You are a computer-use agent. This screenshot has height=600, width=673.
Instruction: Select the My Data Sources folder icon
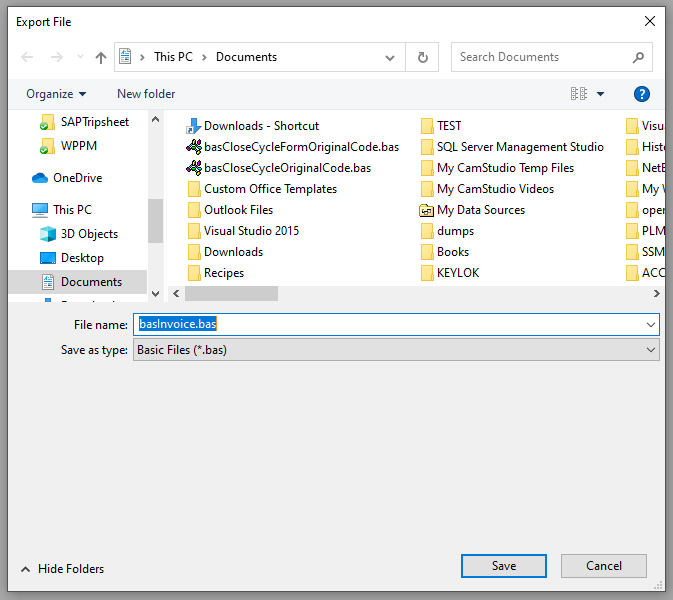[x=427, y=210]
